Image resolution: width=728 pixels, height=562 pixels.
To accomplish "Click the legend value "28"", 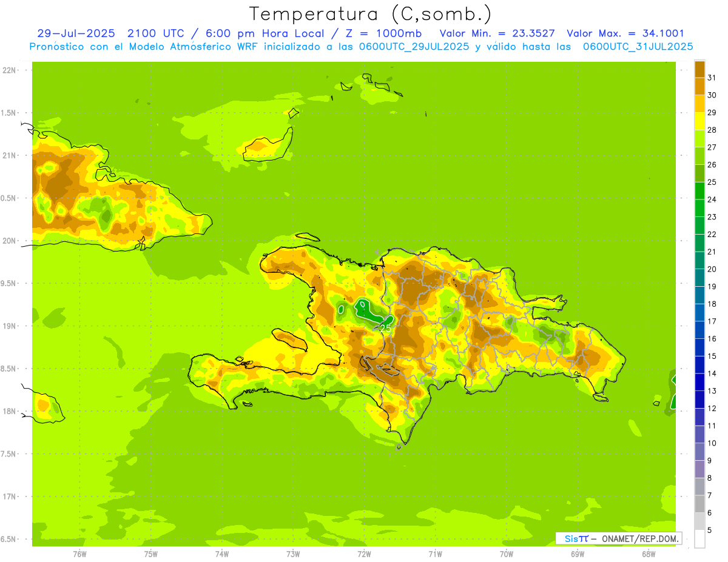I will [712, 130].
